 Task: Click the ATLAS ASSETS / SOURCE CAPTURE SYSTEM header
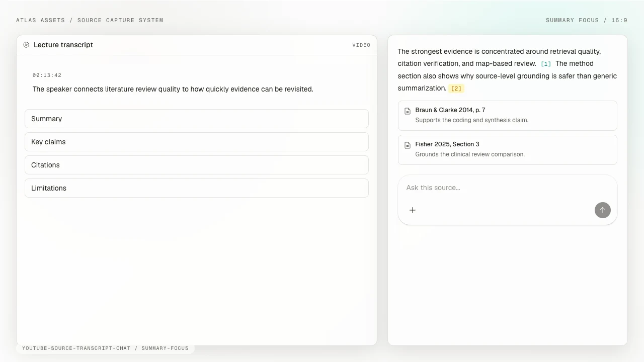(x=90, y=20)
